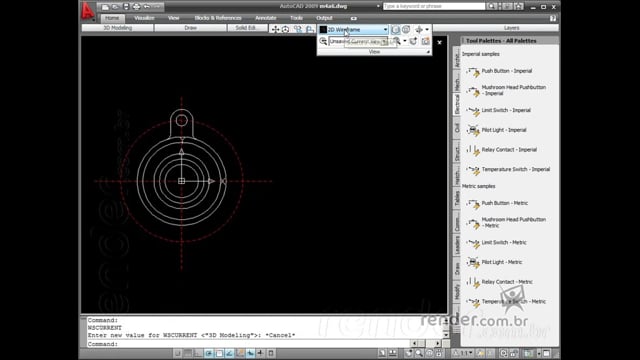
Task: Open the Tools ribbon tab
Action: [296, 18]
